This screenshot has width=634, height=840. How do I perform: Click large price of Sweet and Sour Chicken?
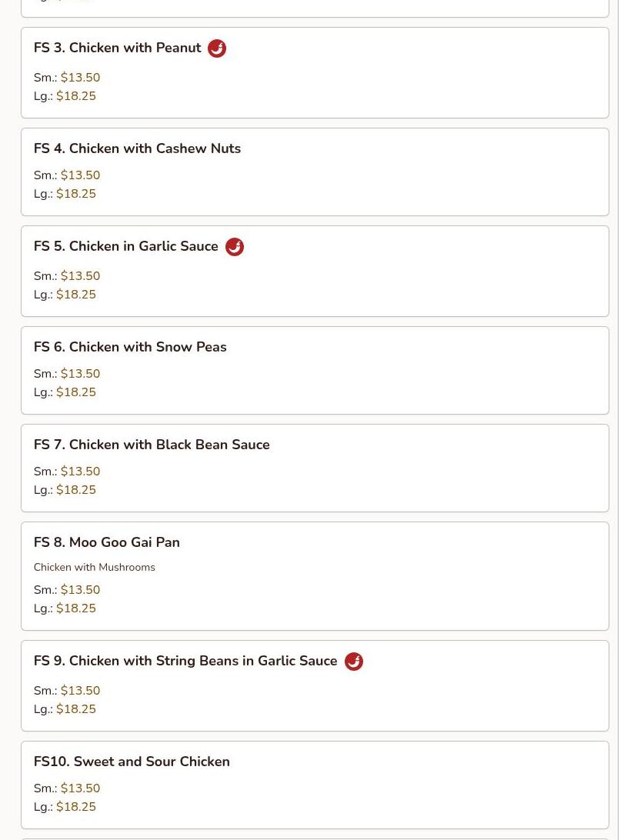click(76, 807)
